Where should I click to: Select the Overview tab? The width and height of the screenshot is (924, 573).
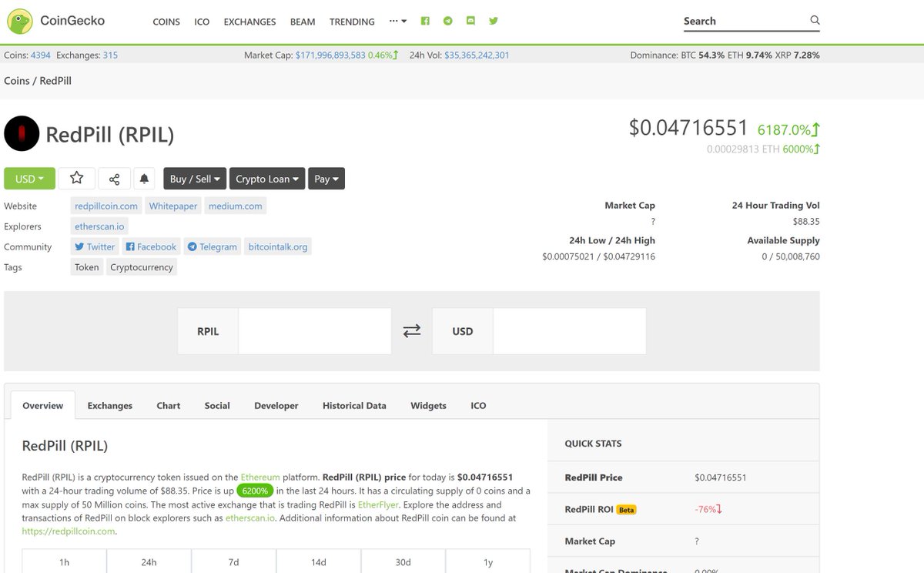pyautogui.click(x=42, y=405)
